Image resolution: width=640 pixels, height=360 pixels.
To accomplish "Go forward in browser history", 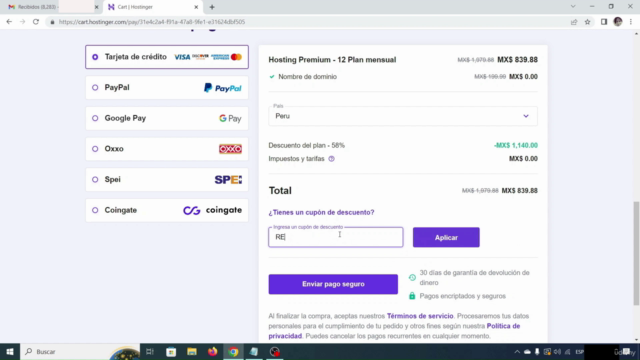I will coord(22,22).
